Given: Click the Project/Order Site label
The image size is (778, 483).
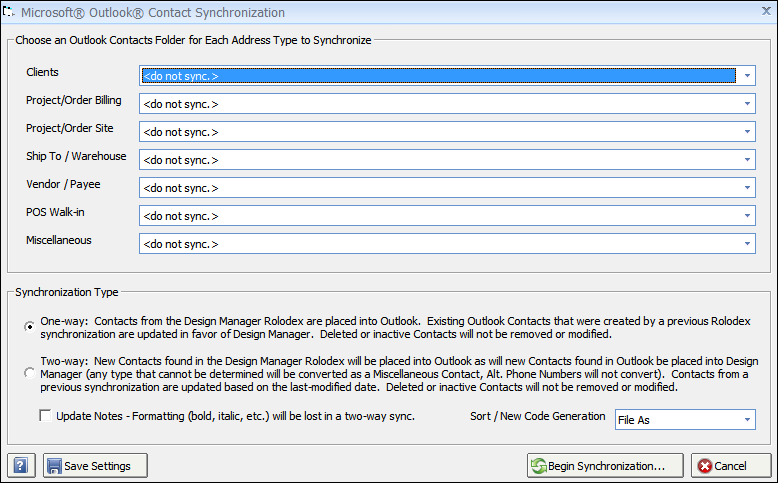Looking at the screenshot, I should pyautogui.click(x=69, y=128).
